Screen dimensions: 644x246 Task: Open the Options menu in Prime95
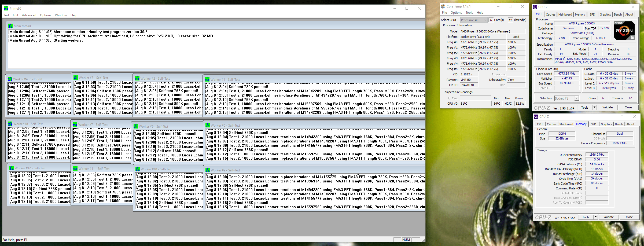(46, 15)
